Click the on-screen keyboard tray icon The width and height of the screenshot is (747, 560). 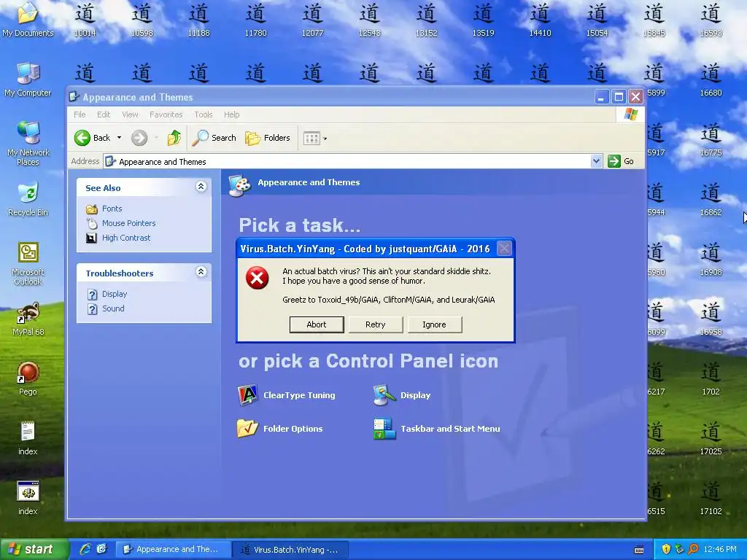[639, 550]
